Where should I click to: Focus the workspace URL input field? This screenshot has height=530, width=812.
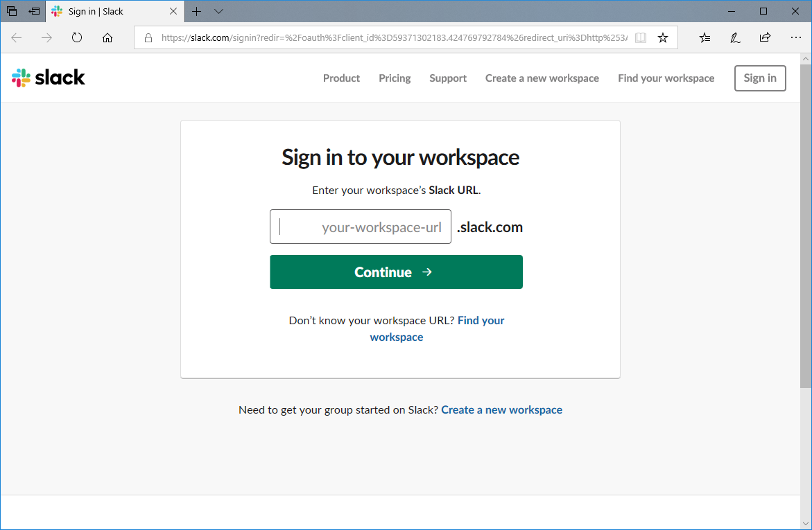point(361,227)
